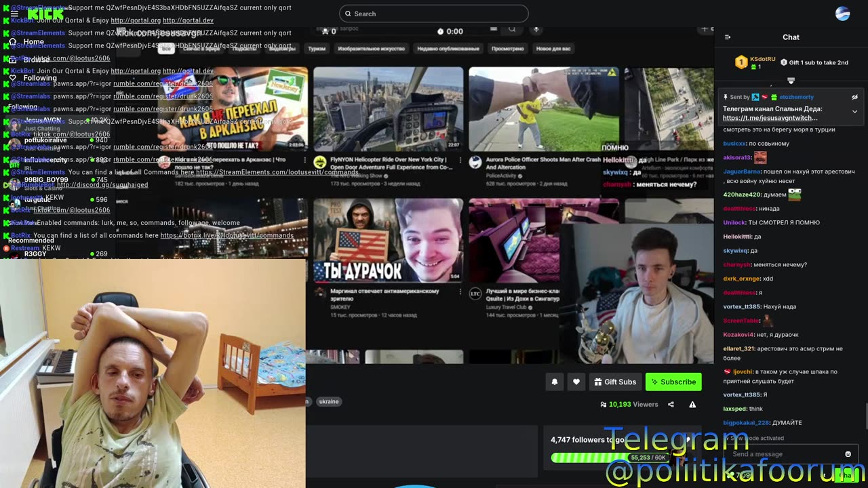Screen dimensions: 868x488
Task: Click the green Subscribe button
Action: tap(673, 382)
